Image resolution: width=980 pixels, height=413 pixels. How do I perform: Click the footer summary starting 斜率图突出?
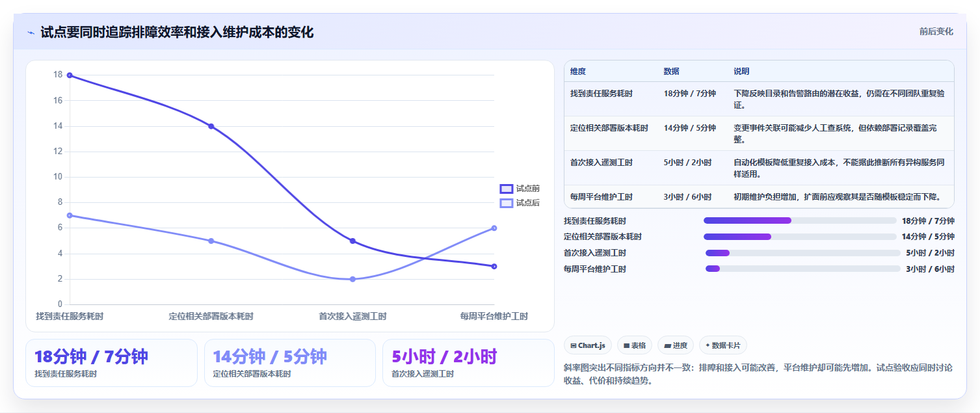tap(758, 374)
